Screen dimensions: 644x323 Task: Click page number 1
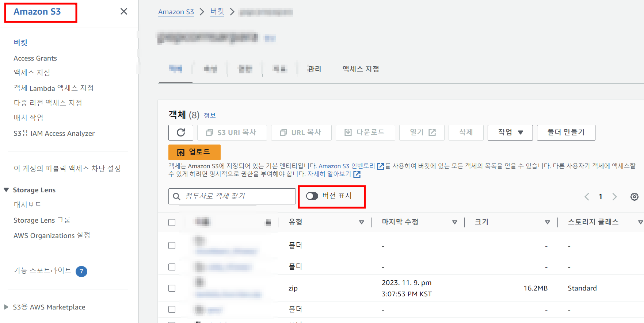click(601, 197)
